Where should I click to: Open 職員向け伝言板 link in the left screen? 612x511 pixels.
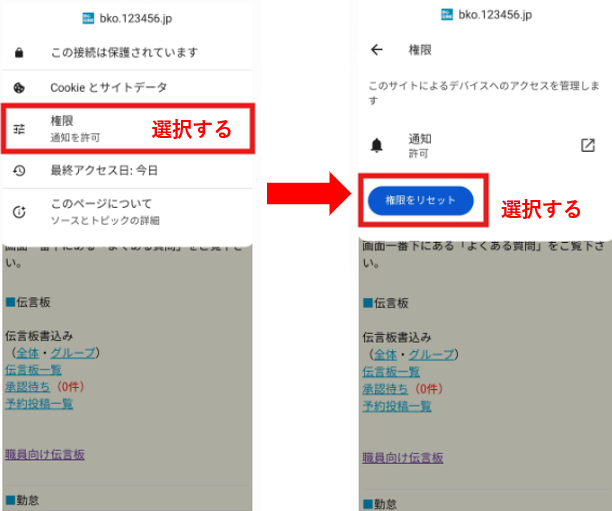pos(44,455)
